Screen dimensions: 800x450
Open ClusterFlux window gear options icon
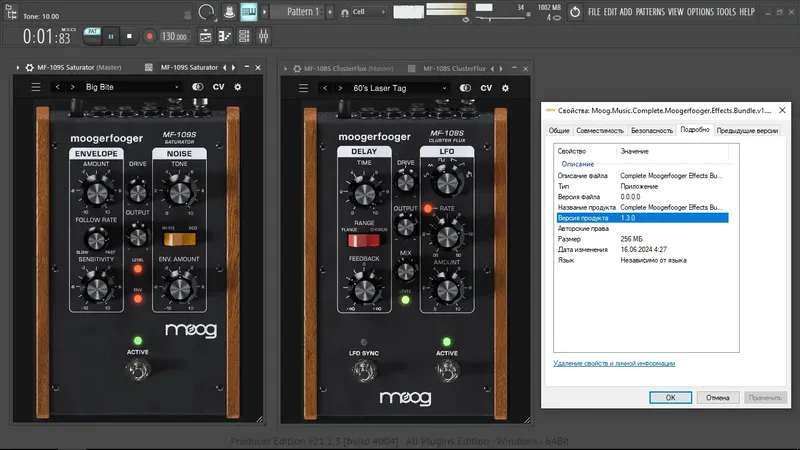point(297,68)
